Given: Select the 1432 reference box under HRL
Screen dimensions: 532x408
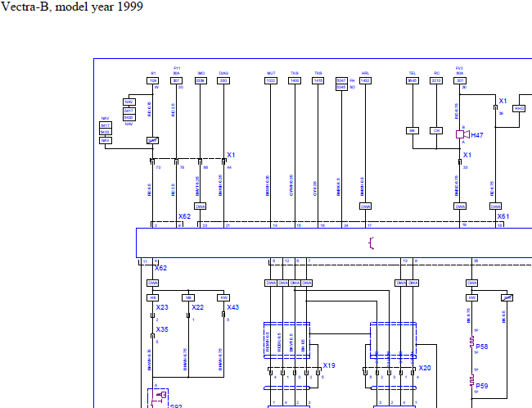Looking at the screenshot, I should click(365, 80).
